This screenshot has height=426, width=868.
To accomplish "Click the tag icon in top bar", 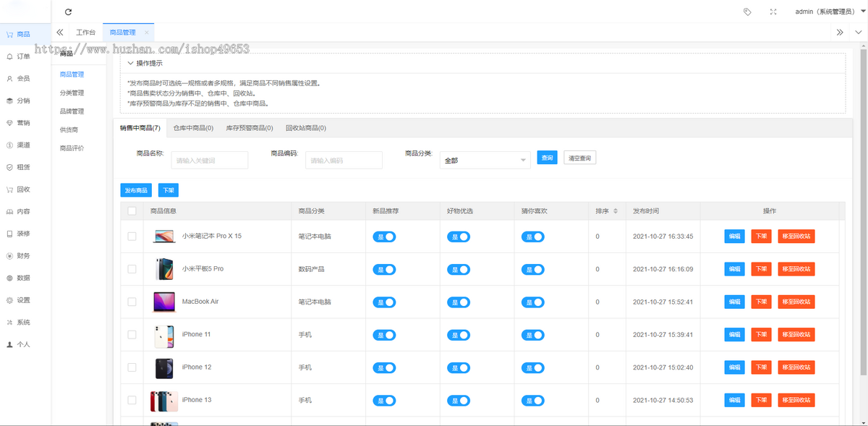I will (747, 12).
